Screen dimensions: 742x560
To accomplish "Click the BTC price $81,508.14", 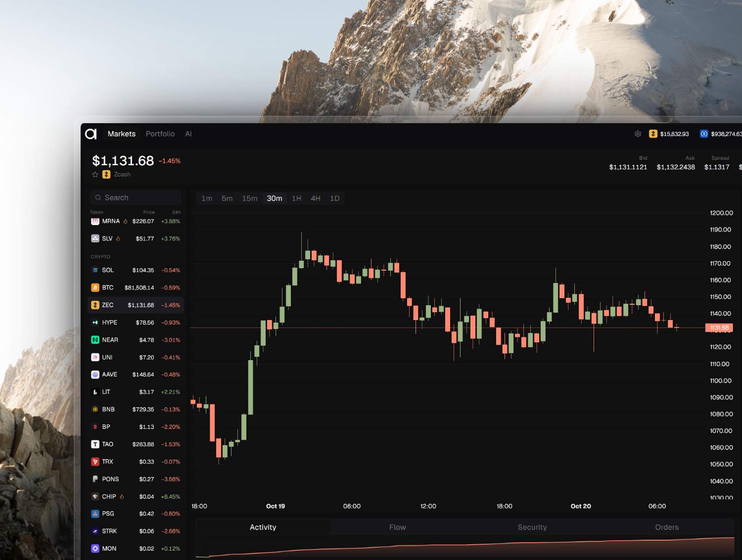I will point(139,287).
